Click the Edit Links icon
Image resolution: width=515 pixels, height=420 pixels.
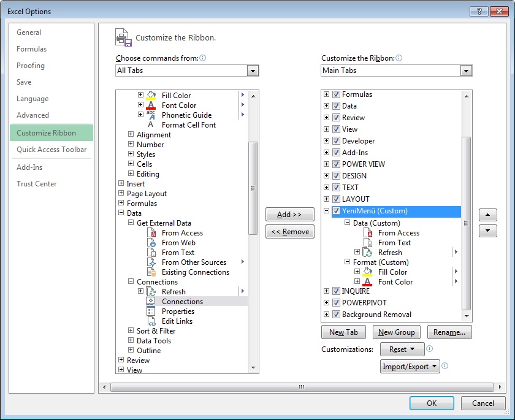click(151, 321)
